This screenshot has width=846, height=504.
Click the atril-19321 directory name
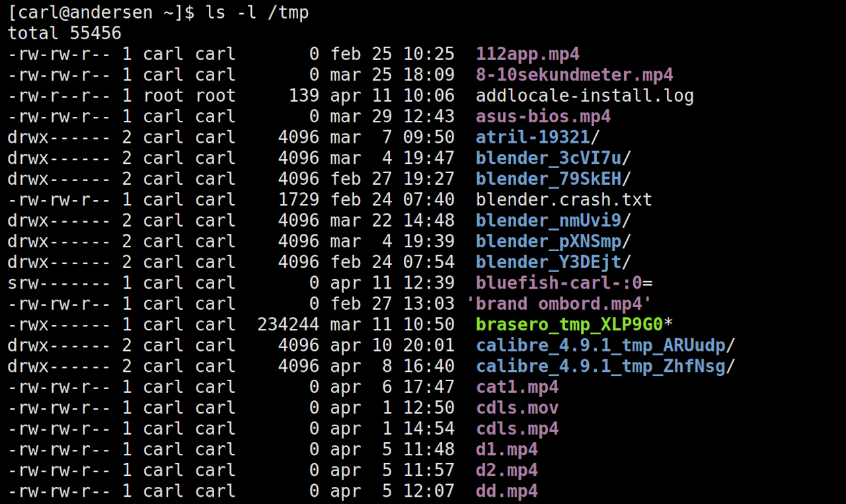pos(533,137)
